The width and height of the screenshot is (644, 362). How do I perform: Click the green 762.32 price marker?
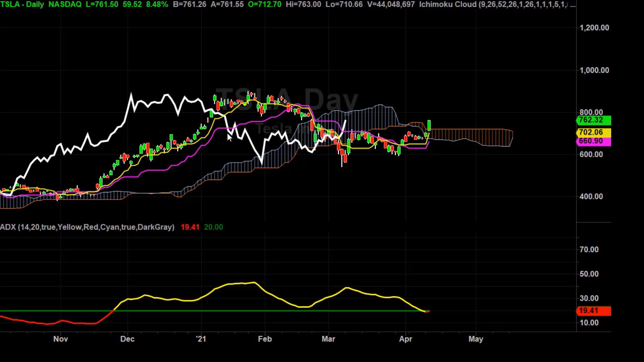[593, 120]
